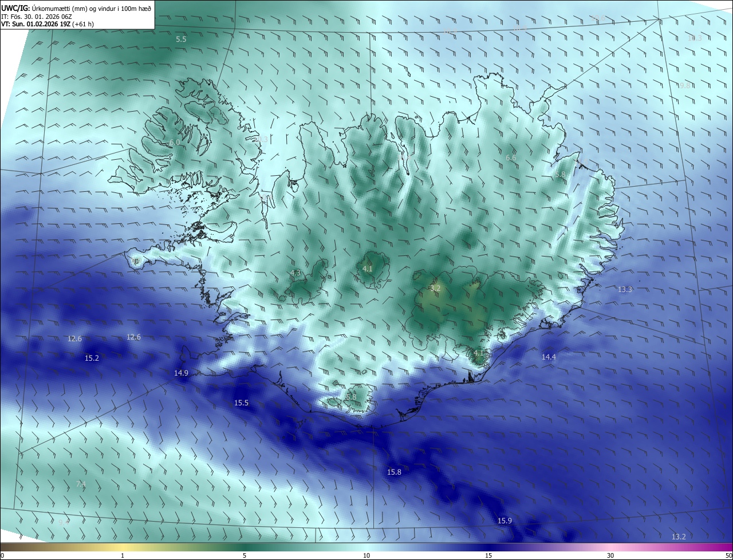Click the map value label '15.2'

[92, 358]
